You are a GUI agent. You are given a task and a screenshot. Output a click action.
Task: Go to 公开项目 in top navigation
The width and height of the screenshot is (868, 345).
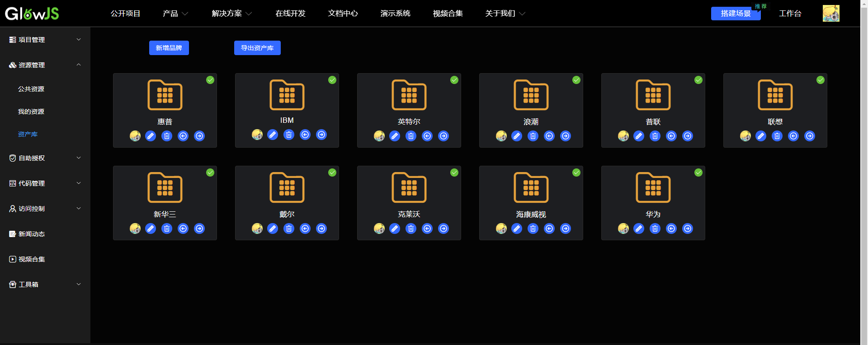126,14
